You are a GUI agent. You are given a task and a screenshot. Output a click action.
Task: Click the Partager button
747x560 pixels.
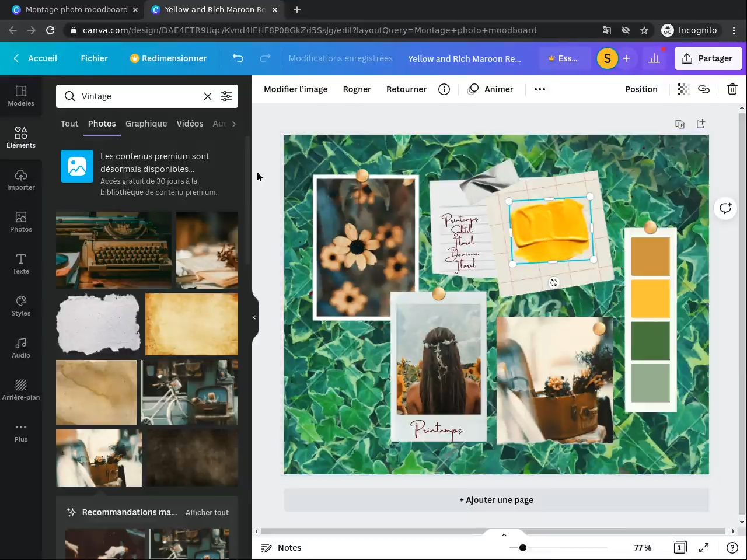tap(707, 58)
